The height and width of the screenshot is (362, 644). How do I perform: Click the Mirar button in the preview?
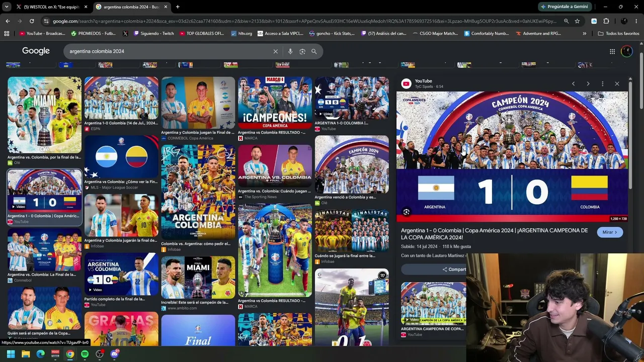tap(610, 232)
